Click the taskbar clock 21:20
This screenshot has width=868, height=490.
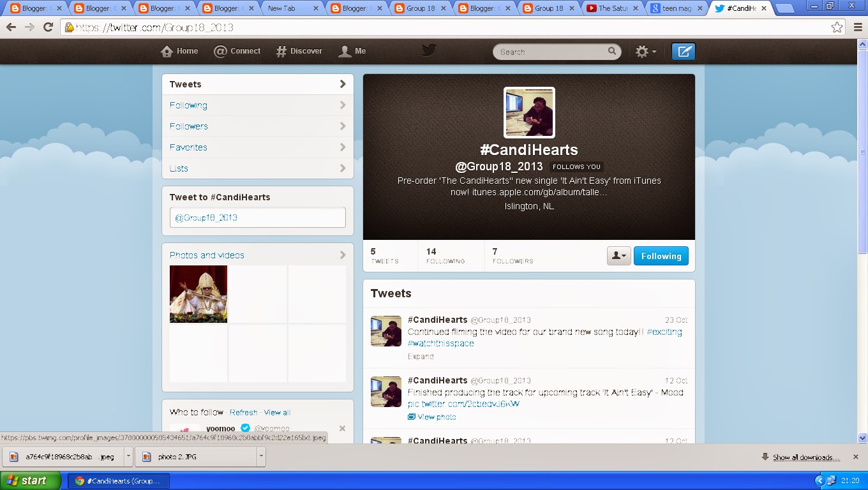coord(849,481)
